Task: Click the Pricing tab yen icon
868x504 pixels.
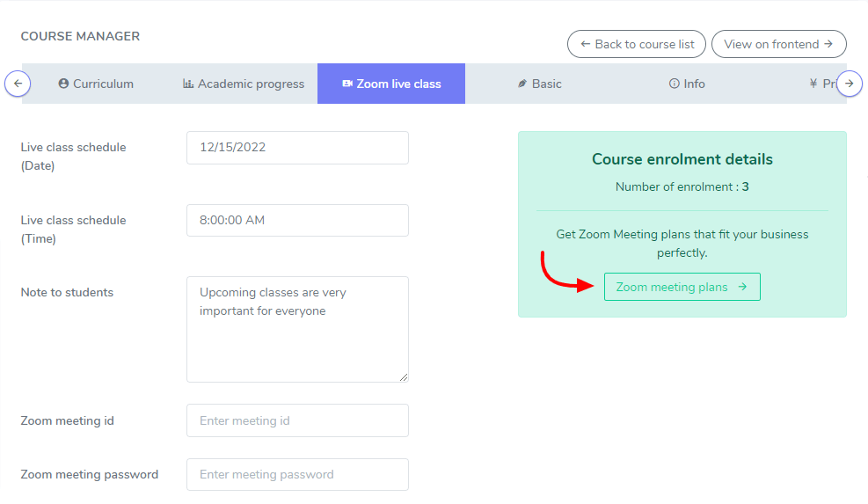Action: coord(813,84)
